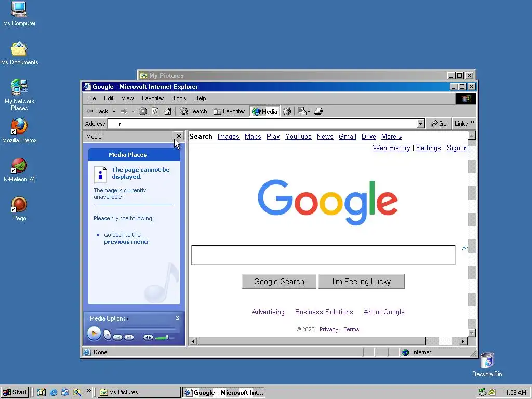Screen dimensions: 532x399
Task: Open the View menu
Action: (x=128, y=98)
